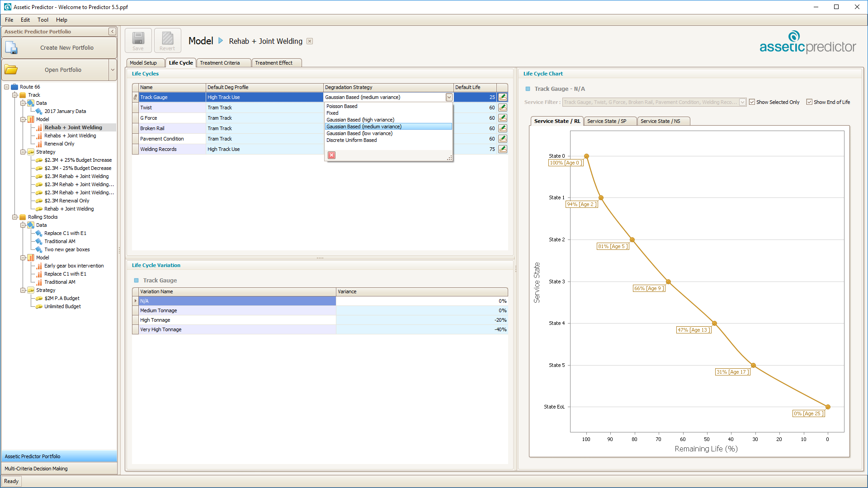The width and height of the screenshot is (868, 488).
Task: Collapse the Portfolio side panel arrow
Action: (112, 32)
